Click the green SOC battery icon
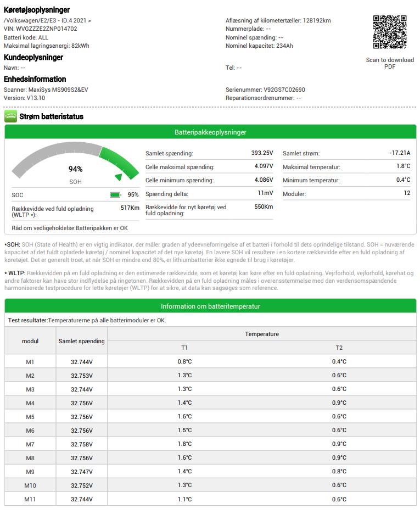Screen dimensions: 420x514 [115, 195]
